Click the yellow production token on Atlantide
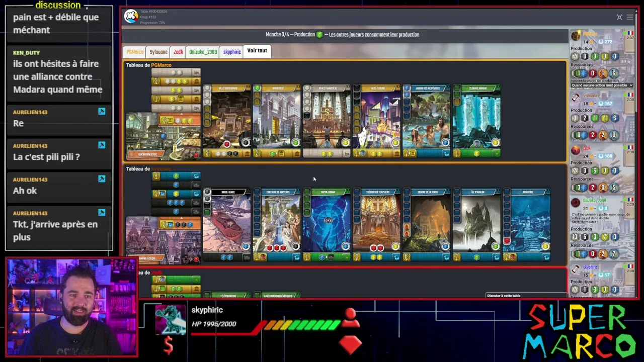The height and width of the screenshot is (362, 644). [545, 246]
